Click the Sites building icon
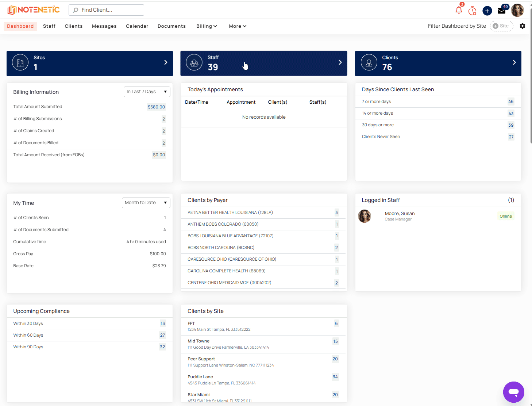532x406 pixels. pos(20,63)
